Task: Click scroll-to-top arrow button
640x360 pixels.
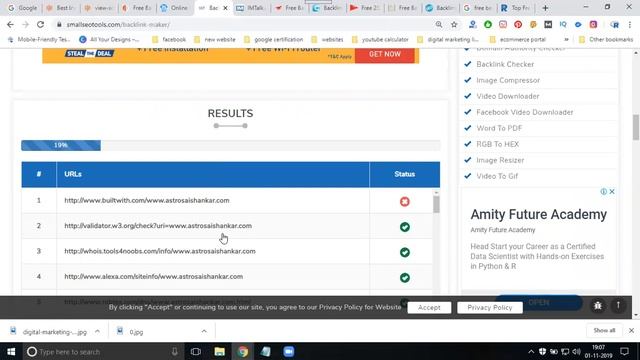Action: [x=618, y=305]
